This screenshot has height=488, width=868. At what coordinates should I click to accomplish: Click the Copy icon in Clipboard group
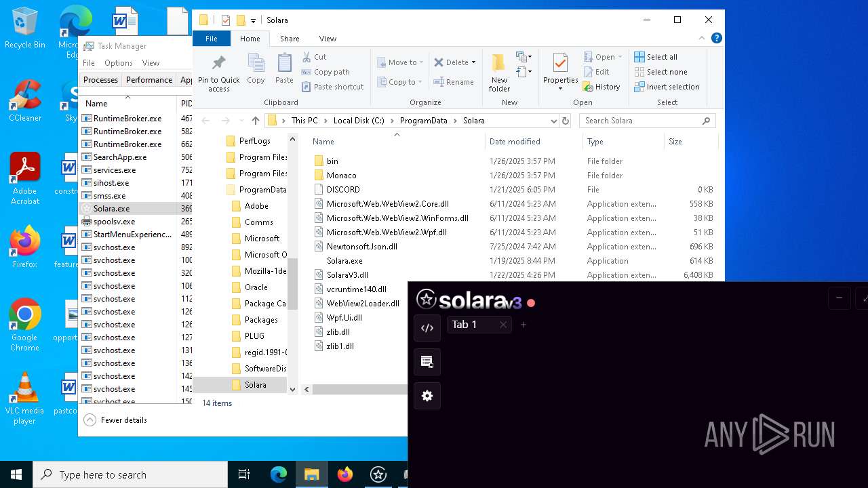[256, 69]
